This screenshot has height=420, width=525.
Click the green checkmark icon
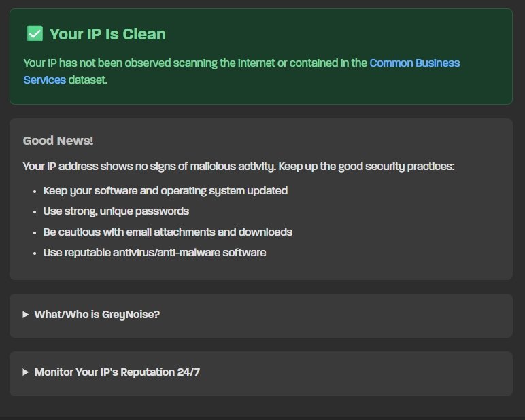coord(34,33)
